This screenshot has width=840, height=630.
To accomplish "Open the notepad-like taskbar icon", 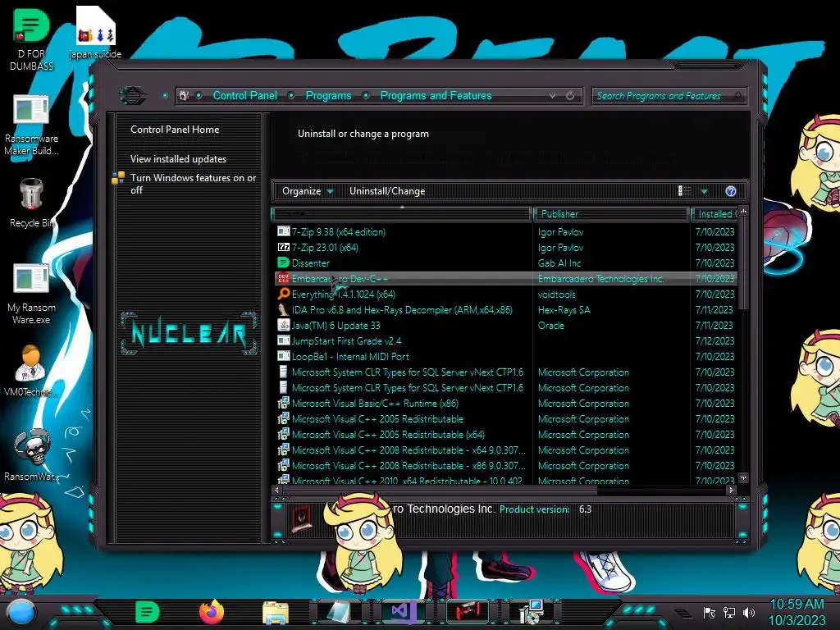I will pyautogui.click(x=340, y=612).
